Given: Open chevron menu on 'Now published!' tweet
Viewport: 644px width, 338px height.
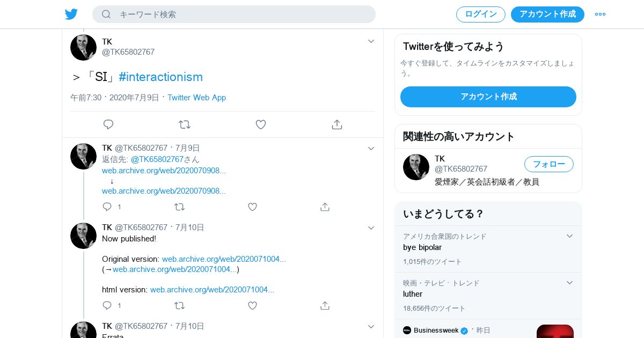Looking at the screenshot, I should point(371,228).
